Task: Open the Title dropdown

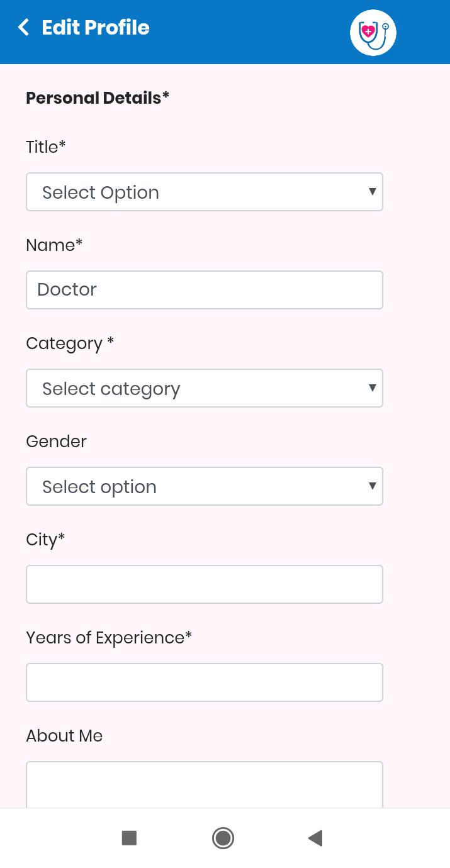Action: [x=205, y=192]
